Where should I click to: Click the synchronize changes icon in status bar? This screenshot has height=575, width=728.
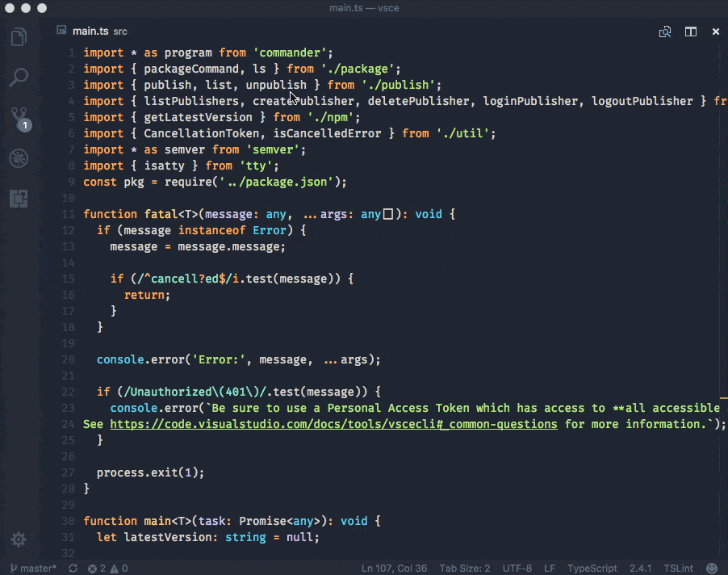tap(73, 569)
